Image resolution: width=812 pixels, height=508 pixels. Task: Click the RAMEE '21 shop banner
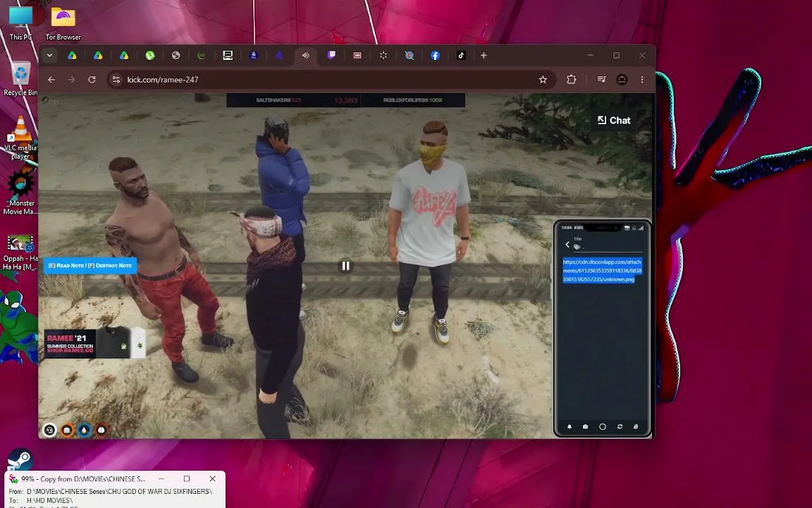point(94,344)
